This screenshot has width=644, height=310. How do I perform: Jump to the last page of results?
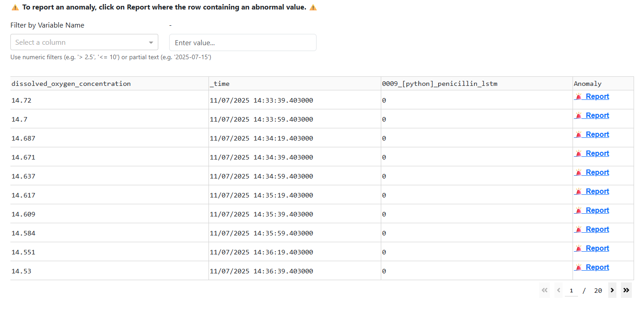(626, 290)
